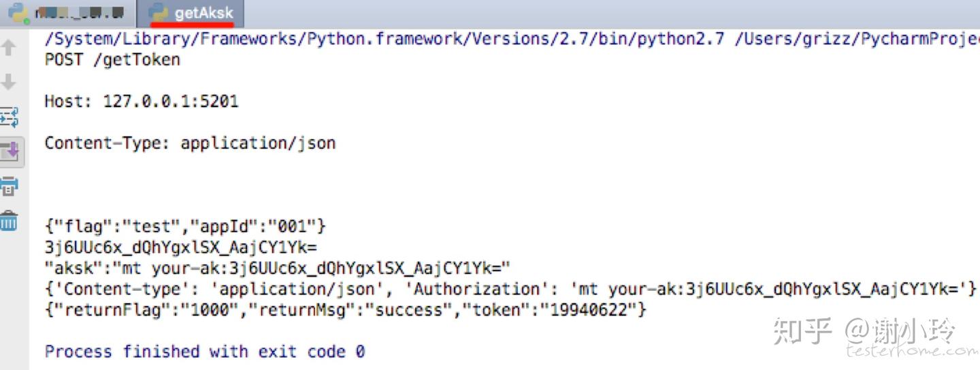Screen dimensions: 980x370
Task: Toggle soft-wrap for console output
Action: 9,117
